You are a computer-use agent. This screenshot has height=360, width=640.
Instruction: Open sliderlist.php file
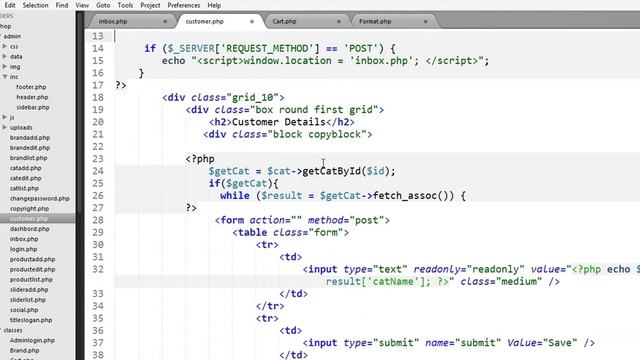pyautogui.click(x=28, y=300)
